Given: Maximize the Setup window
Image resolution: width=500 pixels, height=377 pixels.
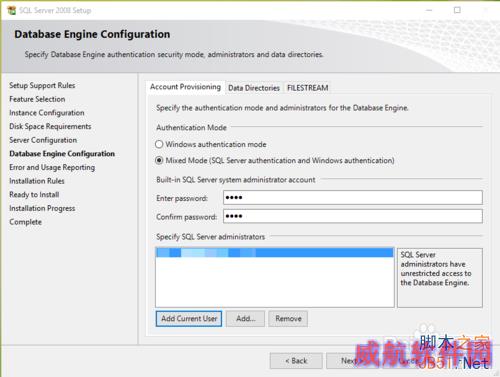Looking at the screenshot, I should pos(457,10).
